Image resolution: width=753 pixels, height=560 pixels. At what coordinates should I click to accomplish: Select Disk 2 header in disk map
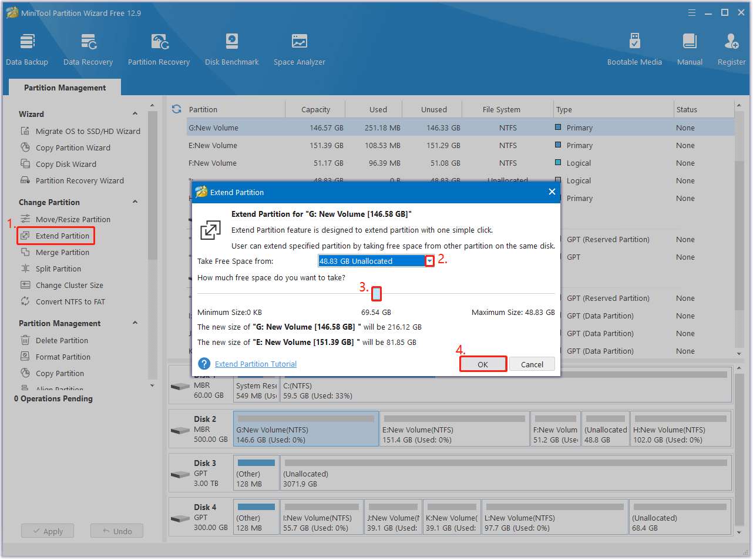(200, 429)
